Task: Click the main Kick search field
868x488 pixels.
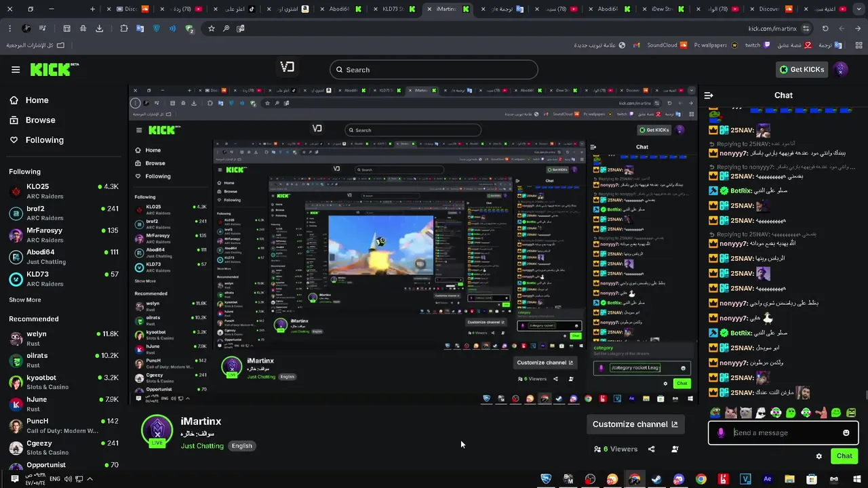Action: 434,70
